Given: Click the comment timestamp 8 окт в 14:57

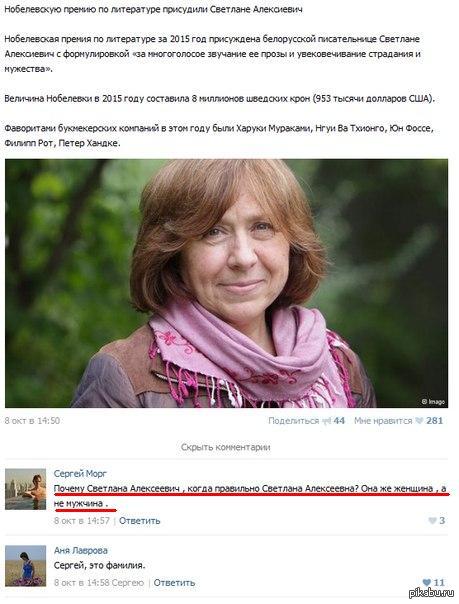Looking at the screenshot, I should (82, 521).
